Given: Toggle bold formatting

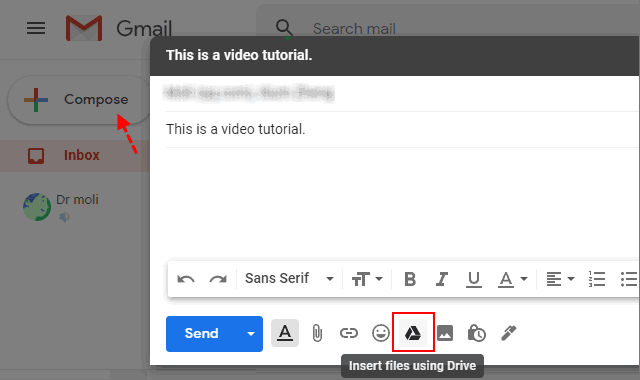Looking at the screenshot, I should (410, 279).
